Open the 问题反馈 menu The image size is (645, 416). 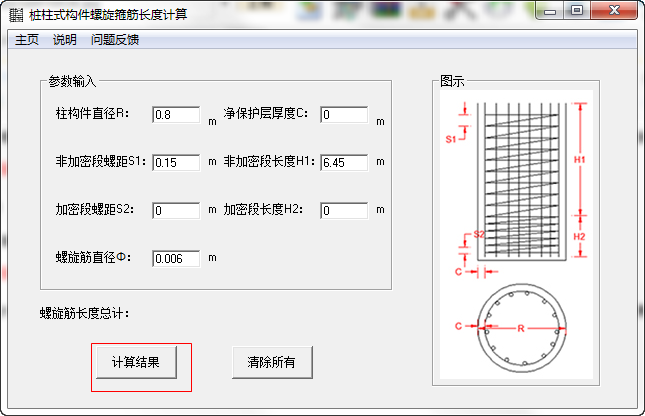[115, 40]
